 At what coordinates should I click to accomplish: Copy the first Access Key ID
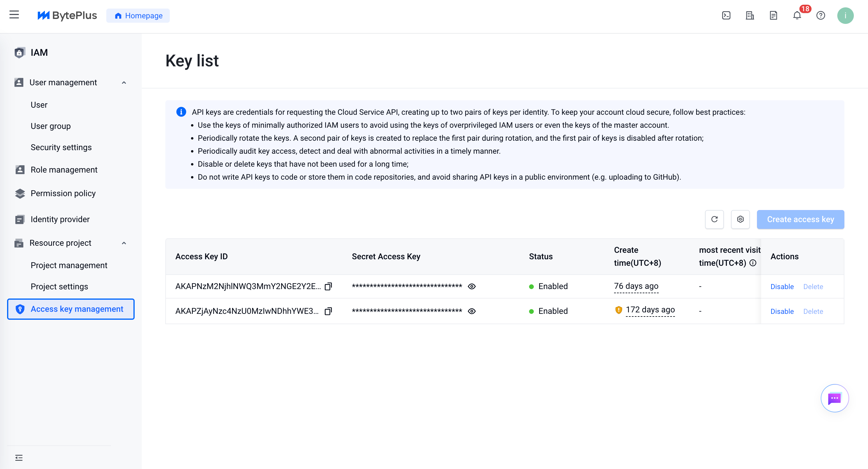(328, 286)
